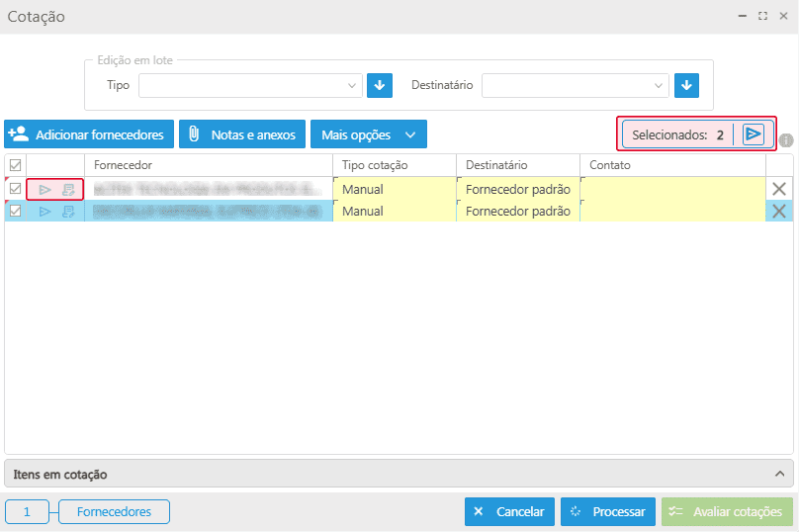Click the notes icon in the second supplier row

68,211
